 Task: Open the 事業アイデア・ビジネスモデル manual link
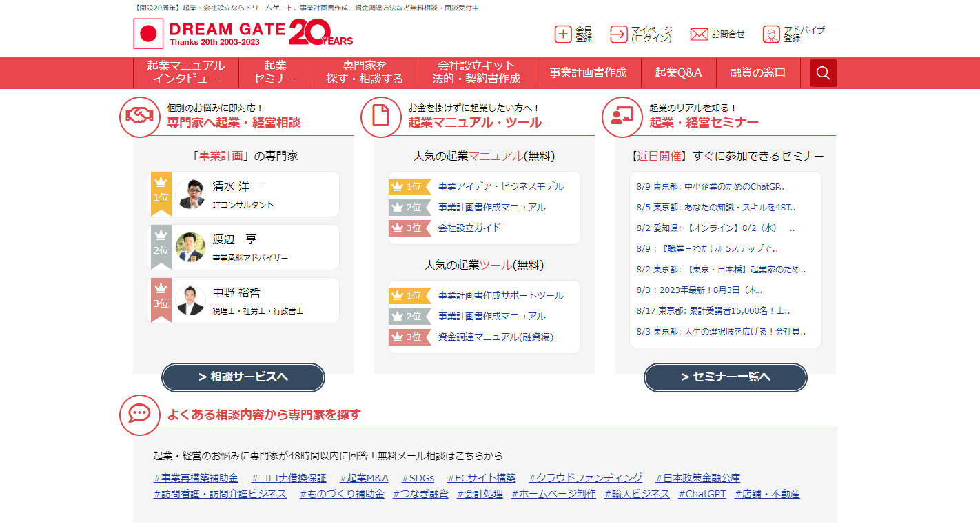[500, 187]
